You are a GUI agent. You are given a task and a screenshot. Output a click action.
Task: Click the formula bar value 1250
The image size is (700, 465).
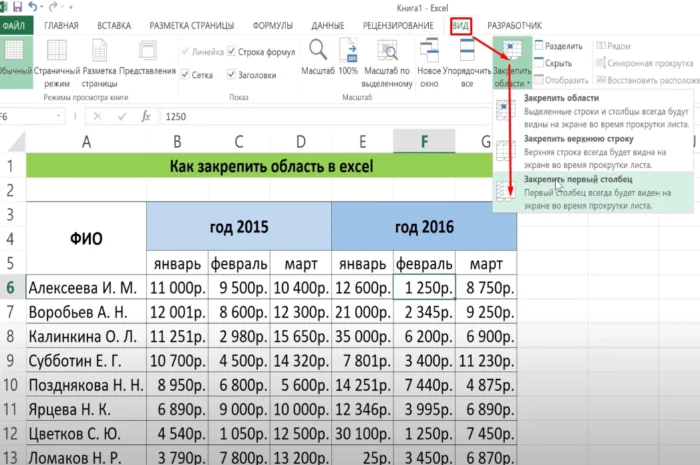(x=177, y=116)
